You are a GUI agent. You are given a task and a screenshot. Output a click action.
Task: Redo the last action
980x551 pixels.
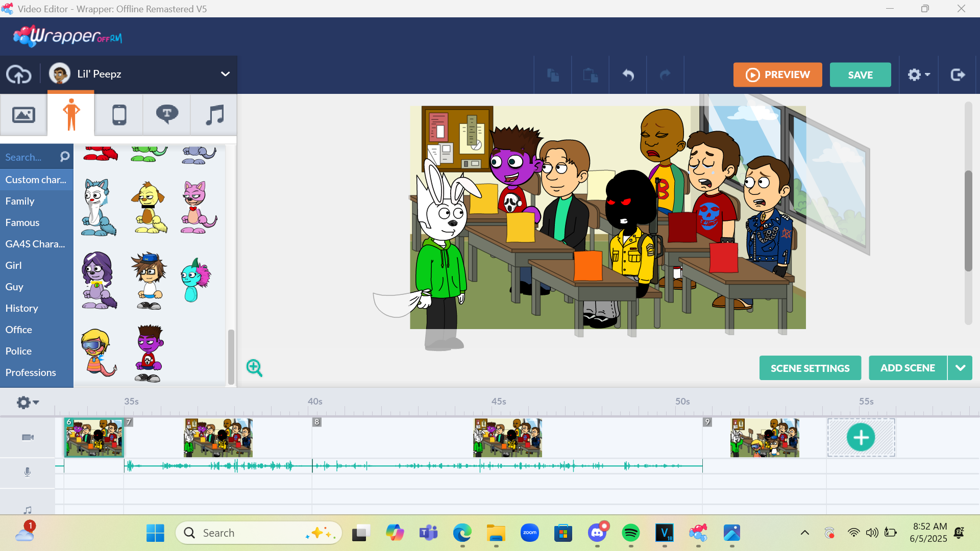point(665,75)
